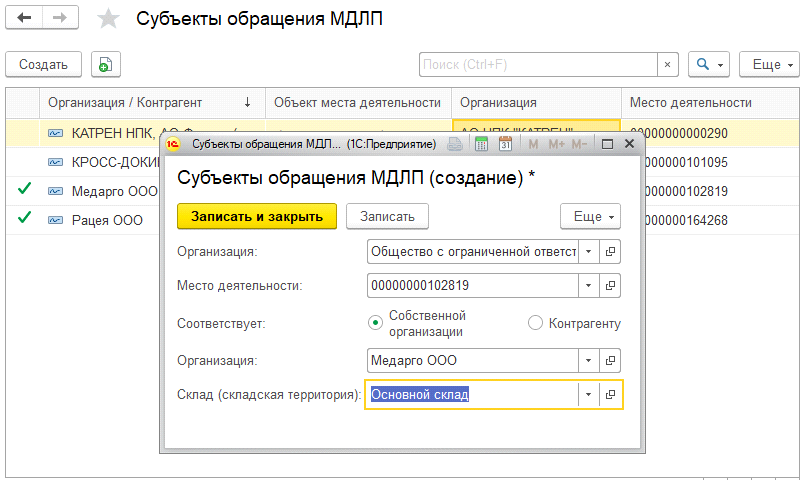This screenshot has width=806, height=480.
Task: Close the creation dialog window
Action: click(x=629, y=144)
